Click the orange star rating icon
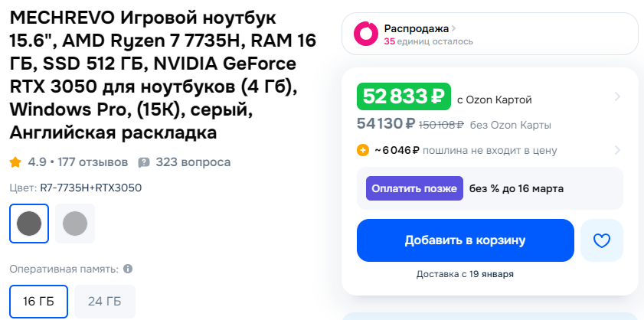Screen dimensions: 644x320 [x=15, y=162]
